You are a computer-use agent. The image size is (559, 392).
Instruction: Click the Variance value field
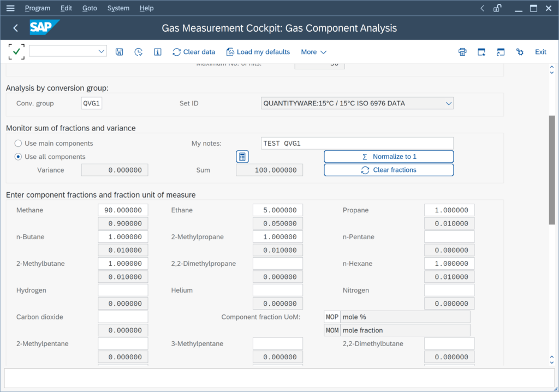[x=115, y=170]
